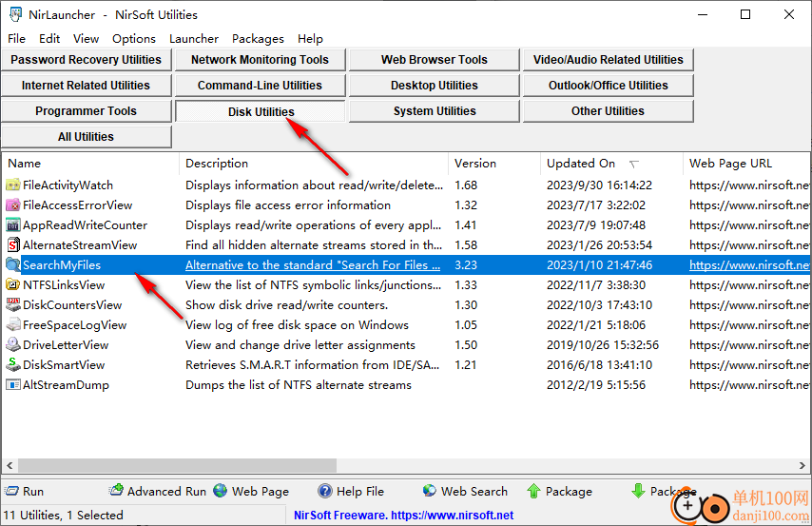
Task: Switch to Outlook/Office Utilities category
Action: (x=608, y=85)
